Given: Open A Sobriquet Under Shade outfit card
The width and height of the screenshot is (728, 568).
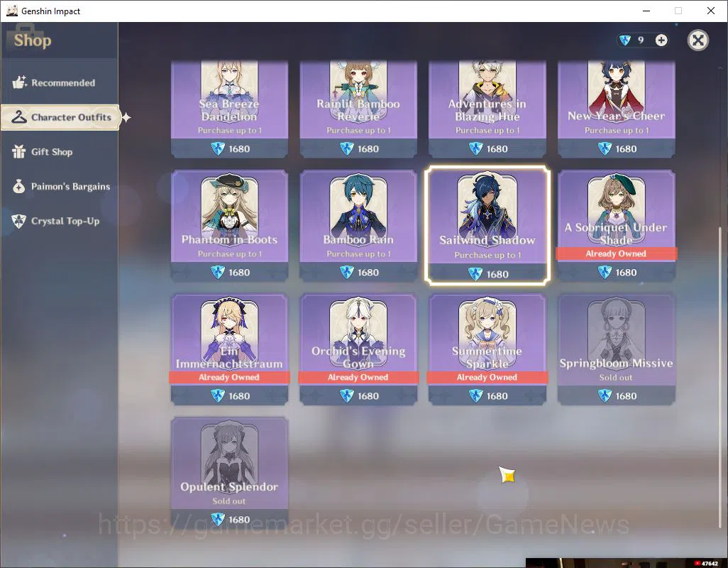Looking at the screenshot, I should coord(616,226).
